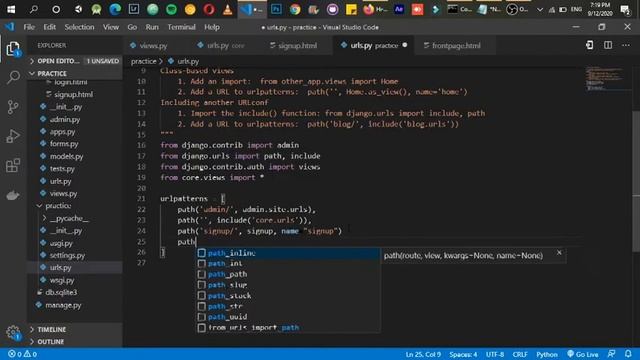640x360 pixels.
Task: Open Chrome from the taskbar
Action: tap(295, 9)
